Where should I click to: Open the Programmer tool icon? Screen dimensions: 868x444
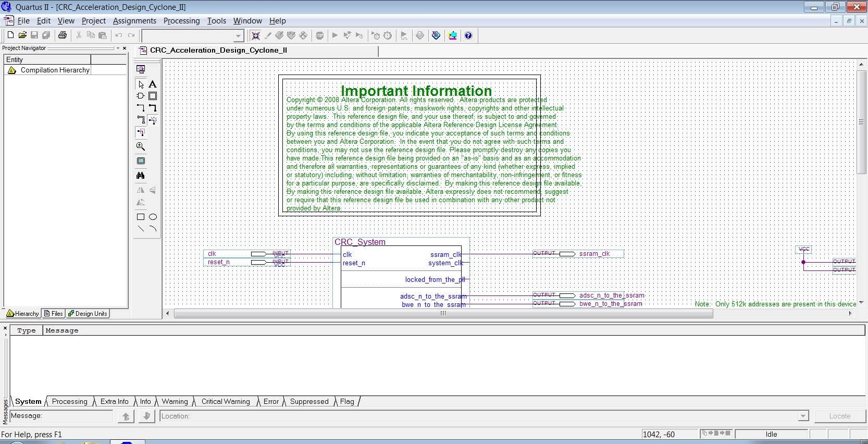436,35
